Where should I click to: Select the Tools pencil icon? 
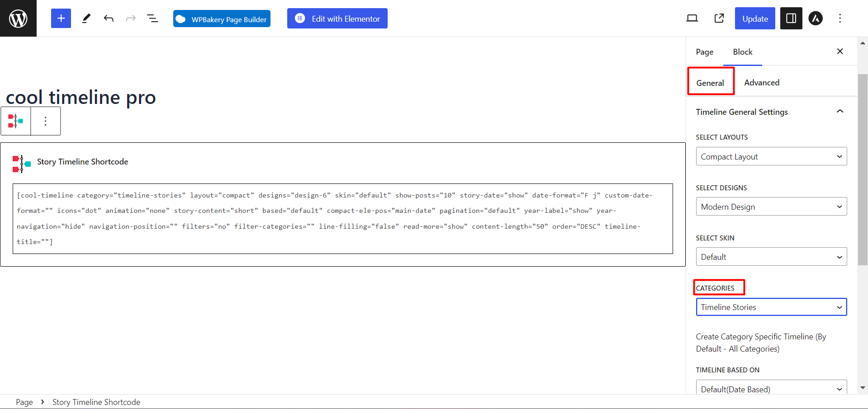[86, 19]
